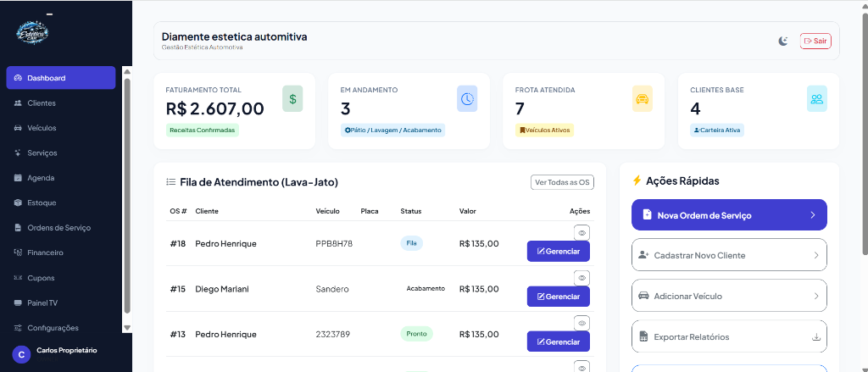The image size is (868, 372).
Task: Click the Acabamento status of OS #15
Action: [x=426, y=288]
